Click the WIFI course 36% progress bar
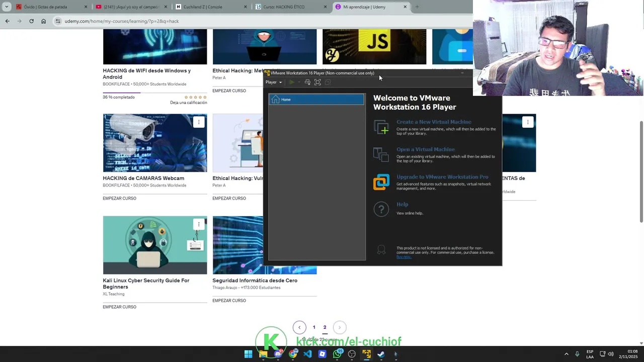The image size is (644, 362). pyautogui.click(x=155, y=93)
